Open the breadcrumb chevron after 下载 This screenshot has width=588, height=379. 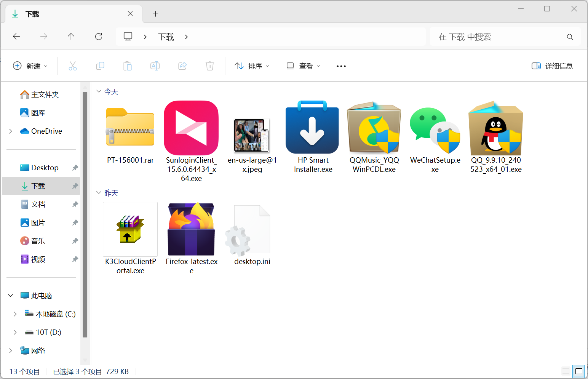(x=186, y=37)
